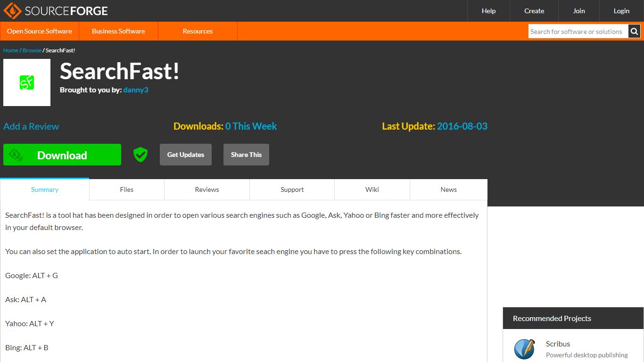The height and width of the screenshot is (362, 644).
Task: Click the text 'Ask: ALT + A'
Action: click(x=26, y=299)
